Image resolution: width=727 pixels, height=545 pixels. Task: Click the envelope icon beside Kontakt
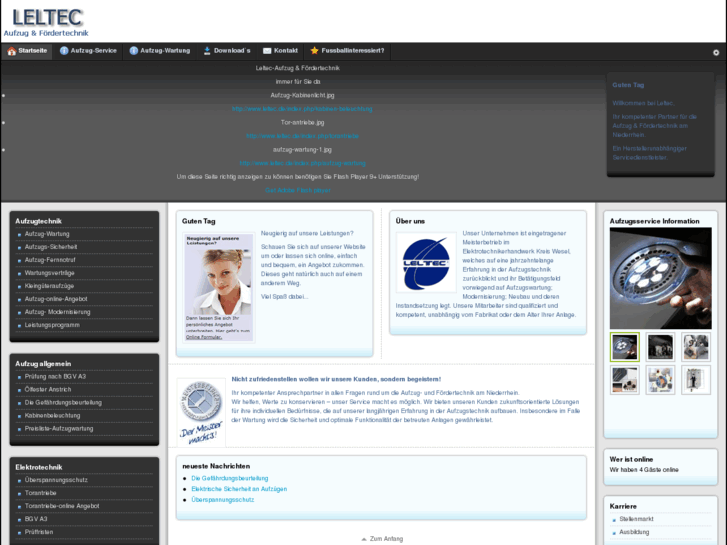click(x=267, y=51)
